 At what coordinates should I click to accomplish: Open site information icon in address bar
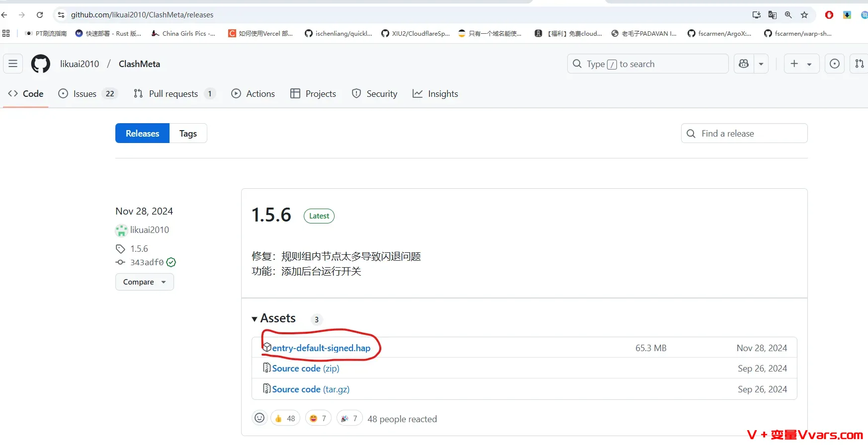(x=61, y=15)
